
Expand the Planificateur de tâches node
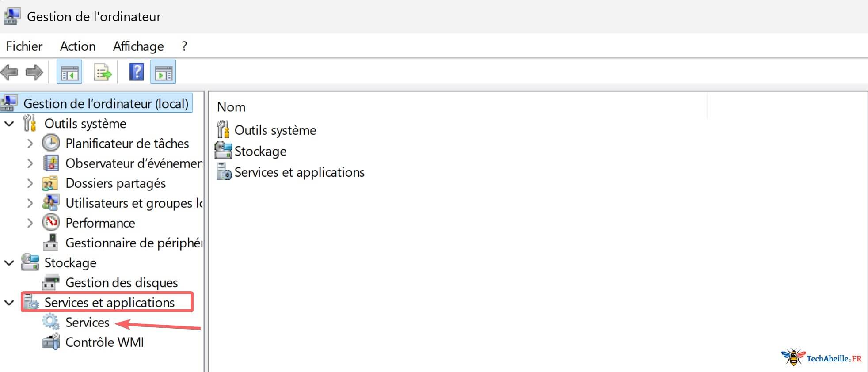(30, 144)
